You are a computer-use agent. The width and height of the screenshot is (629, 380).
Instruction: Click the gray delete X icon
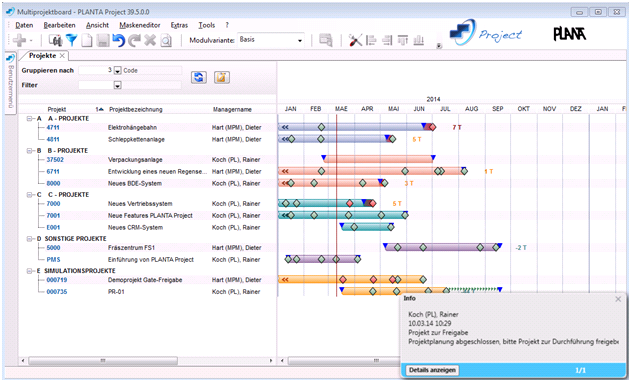point(150,40)
